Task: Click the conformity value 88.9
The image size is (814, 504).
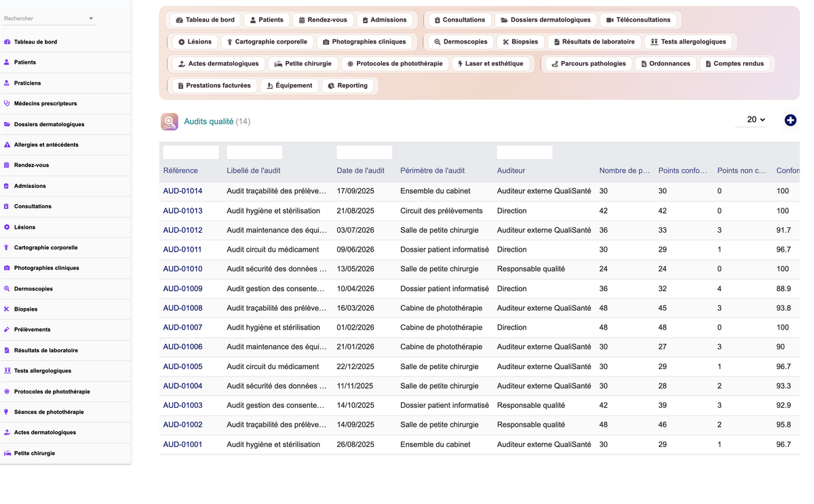Action: pos(783,289)
